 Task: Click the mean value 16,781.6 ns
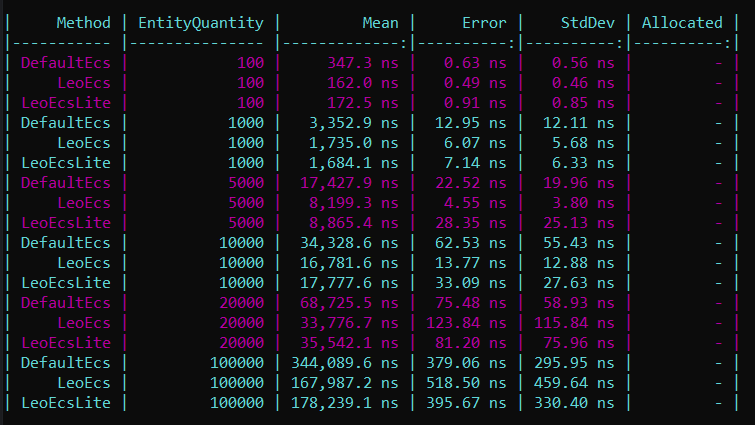[349, 262]
